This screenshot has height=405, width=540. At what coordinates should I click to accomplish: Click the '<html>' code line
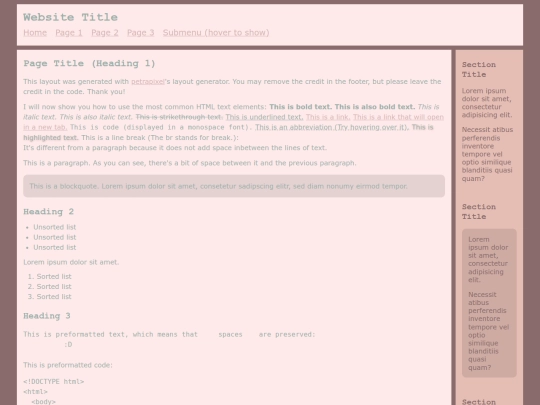pyautogui.click(x=35, y=392)
